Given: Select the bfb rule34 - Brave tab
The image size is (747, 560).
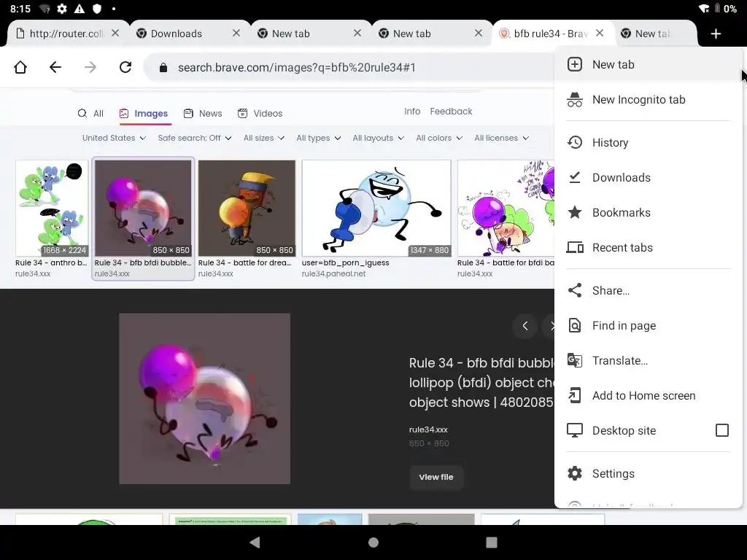Looking at the screenshot, I should (551, 34).
